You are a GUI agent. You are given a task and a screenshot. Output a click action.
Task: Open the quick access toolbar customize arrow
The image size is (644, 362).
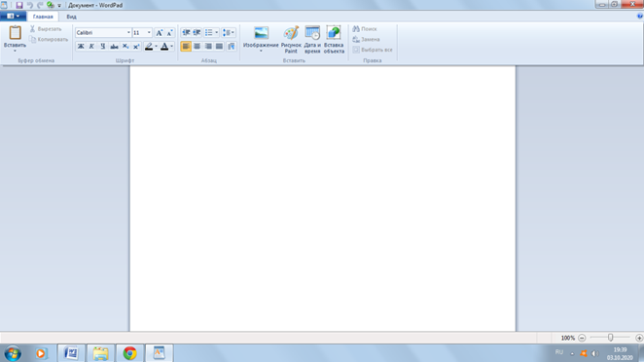coord(59,6)
